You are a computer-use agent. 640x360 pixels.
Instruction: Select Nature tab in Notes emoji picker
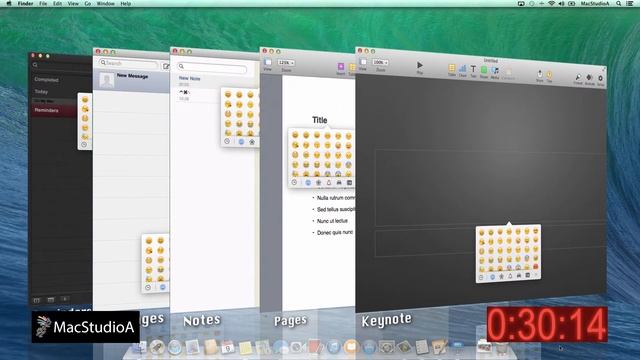[x=252, y=142]
